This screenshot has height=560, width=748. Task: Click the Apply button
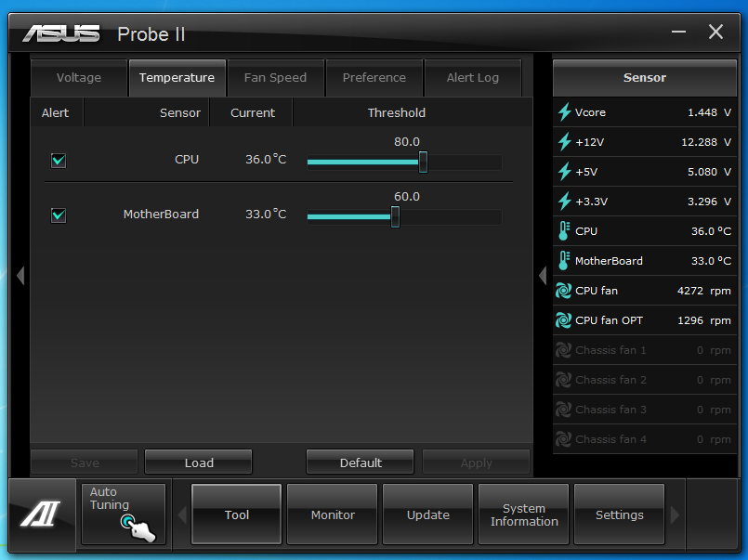coord(476,462)
